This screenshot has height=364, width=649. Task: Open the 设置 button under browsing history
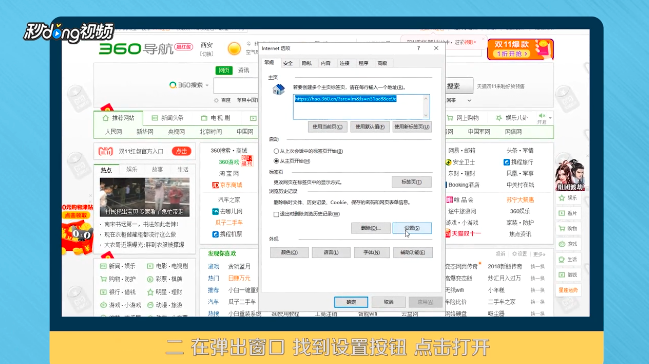click(412, 228)
